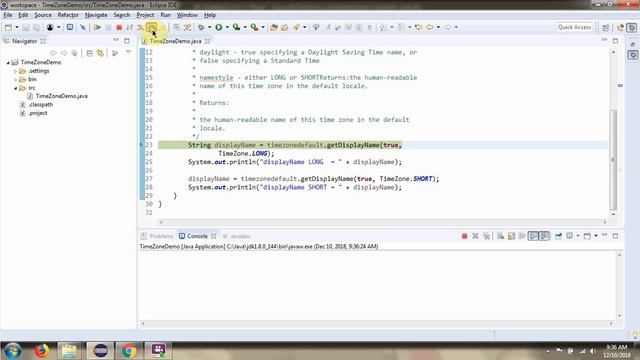Open the Project menu

pyautogui.click(x=145, y=15)
